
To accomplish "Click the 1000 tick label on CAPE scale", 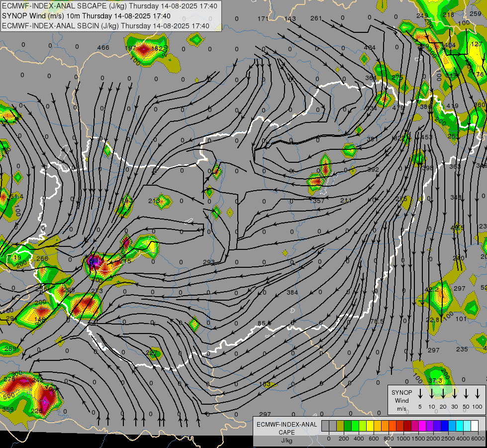I will pyautogui.click(x=403, y=439).
